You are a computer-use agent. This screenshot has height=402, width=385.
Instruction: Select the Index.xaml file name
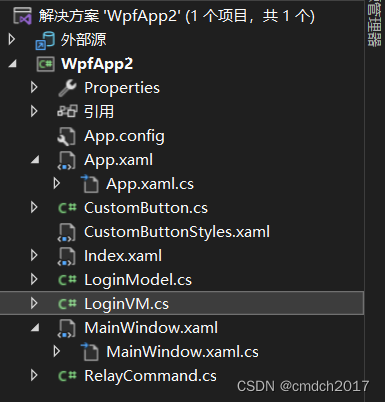[x=123, y=256]
